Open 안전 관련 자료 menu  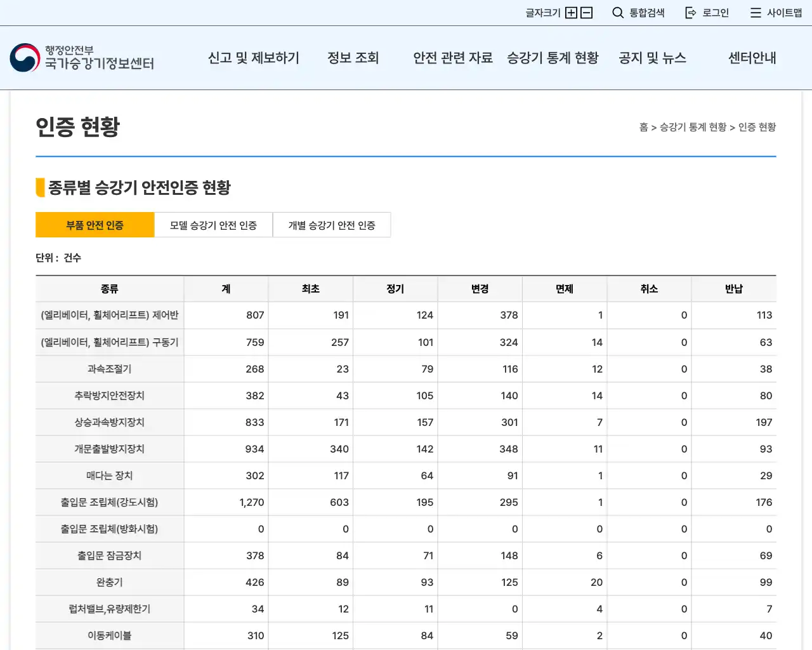453,58
